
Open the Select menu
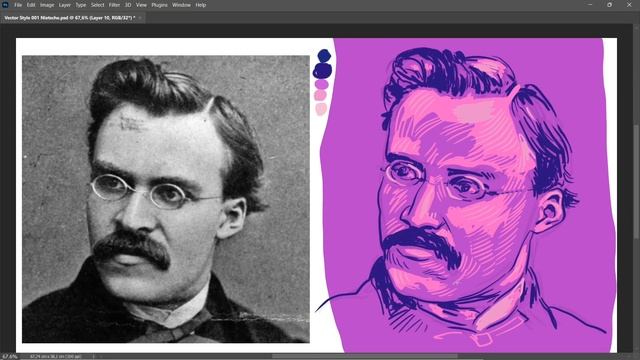(x=98, y=5)
